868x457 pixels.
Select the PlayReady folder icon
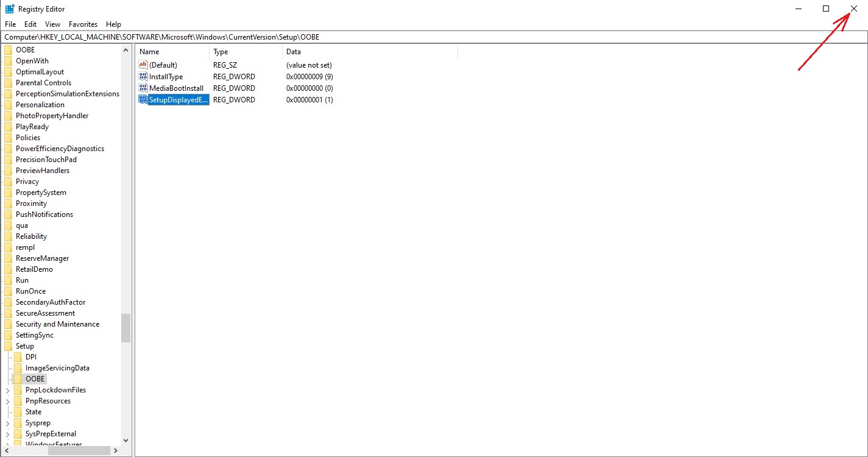[8, 127]
